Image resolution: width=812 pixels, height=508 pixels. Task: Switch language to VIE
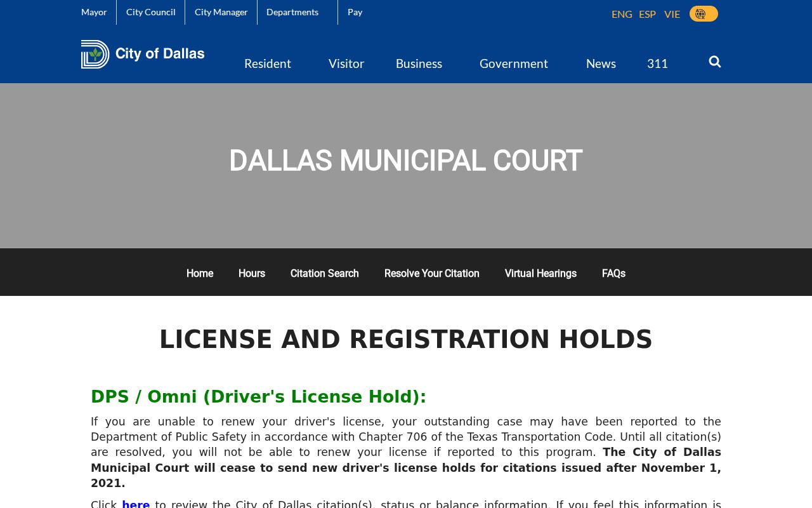[672, 14]
